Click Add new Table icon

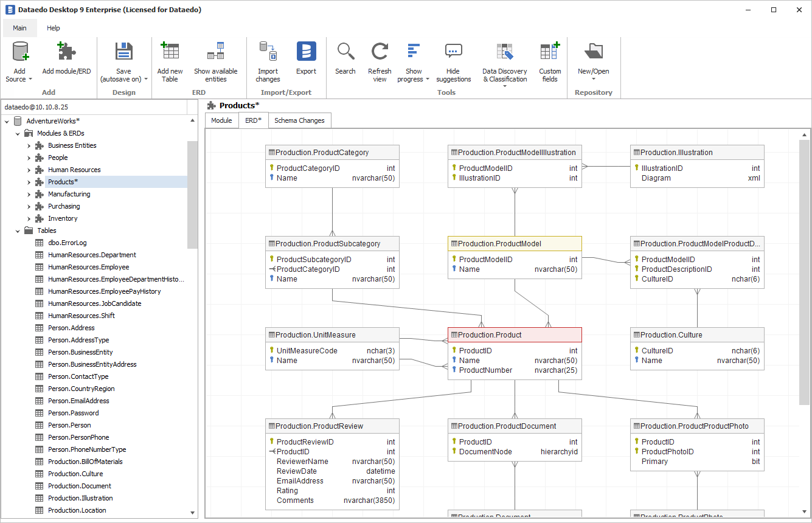170,52
